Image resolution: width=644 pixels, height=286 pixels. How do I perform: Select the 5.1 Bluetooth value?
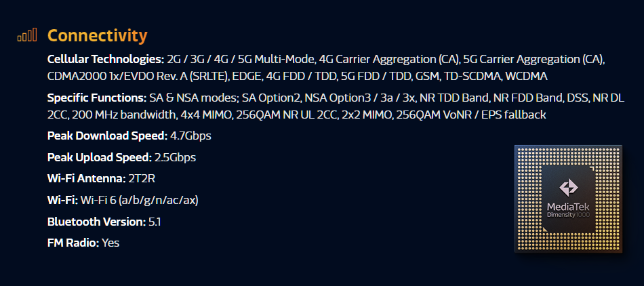coord(154,222)
